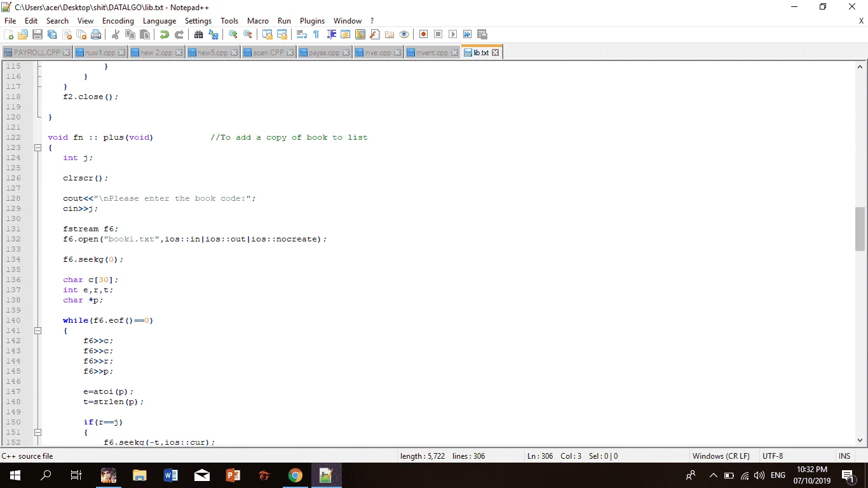
Task: Toggle the Monitoring eye icon
Action: click(x=404, y=34)
